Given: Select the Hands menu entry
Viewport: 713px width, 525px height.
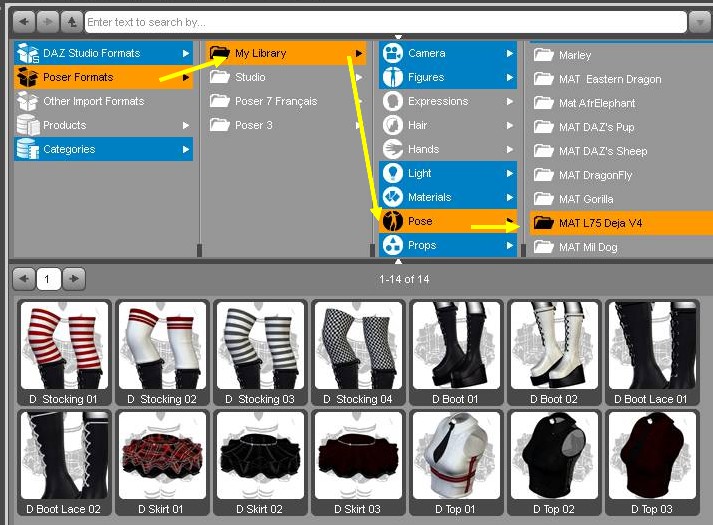Looking at the screenshot, I should point(448,149).
